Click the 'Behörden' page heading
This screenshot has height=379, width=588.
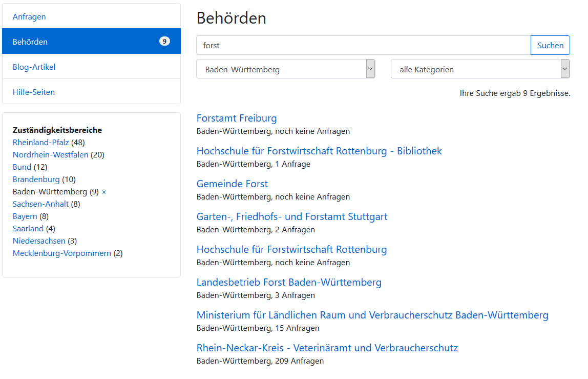point(232,18)
